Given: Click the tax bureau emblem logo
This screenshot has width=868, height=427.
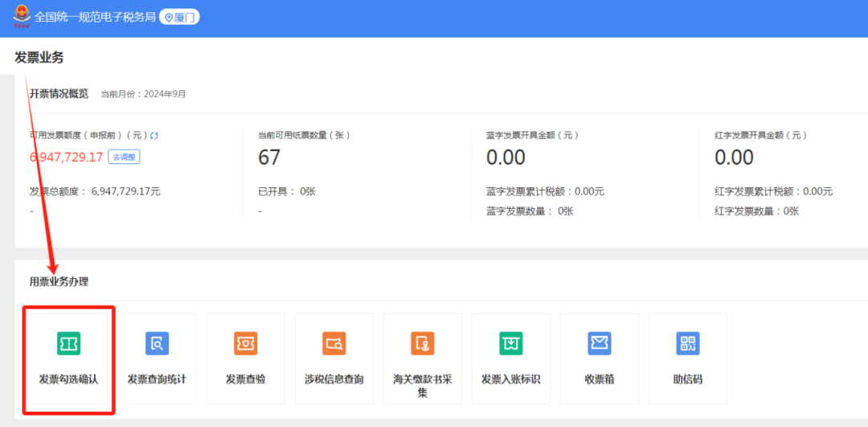Looking at the screenshot, I should pyautogui.click(x=23, y=15).
